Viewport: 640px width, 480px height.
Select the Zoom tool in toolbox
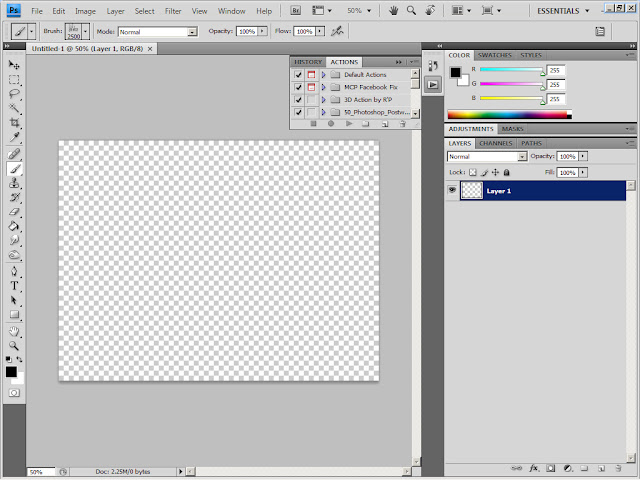point(14,346)
